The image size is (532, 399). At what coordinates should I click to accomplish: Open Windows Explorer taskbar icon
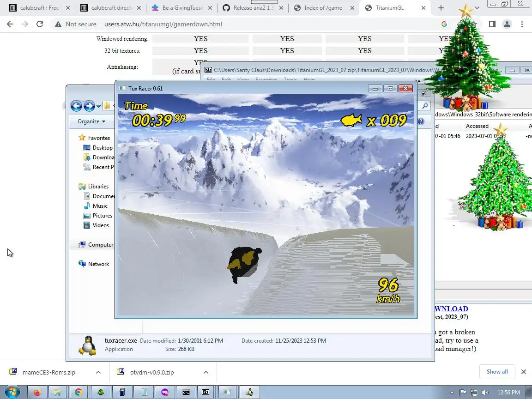[x=58, y=392]
